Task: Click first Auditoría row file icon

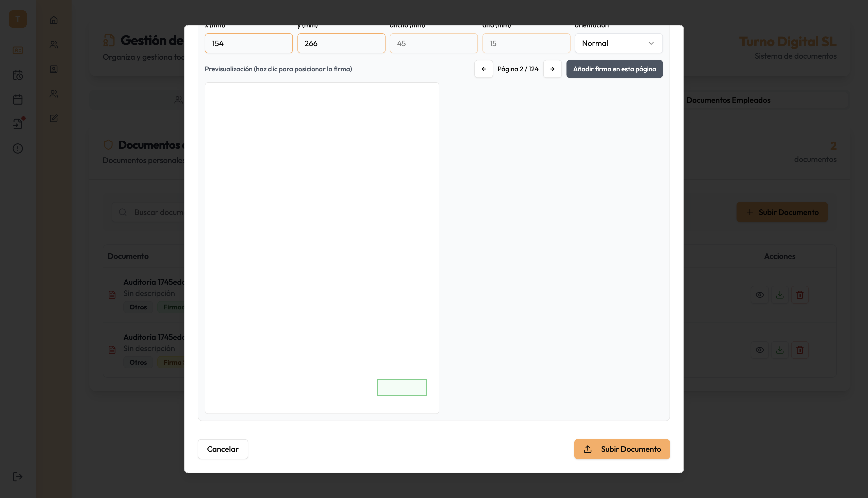Action: 112,295
